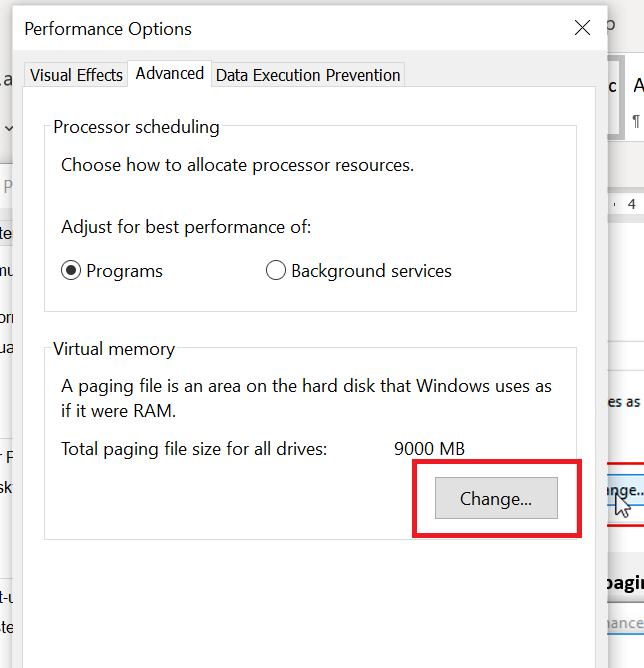Switch to the Visual Effects tab
Screen dimensions: 644x668
[x=76, y=75]
